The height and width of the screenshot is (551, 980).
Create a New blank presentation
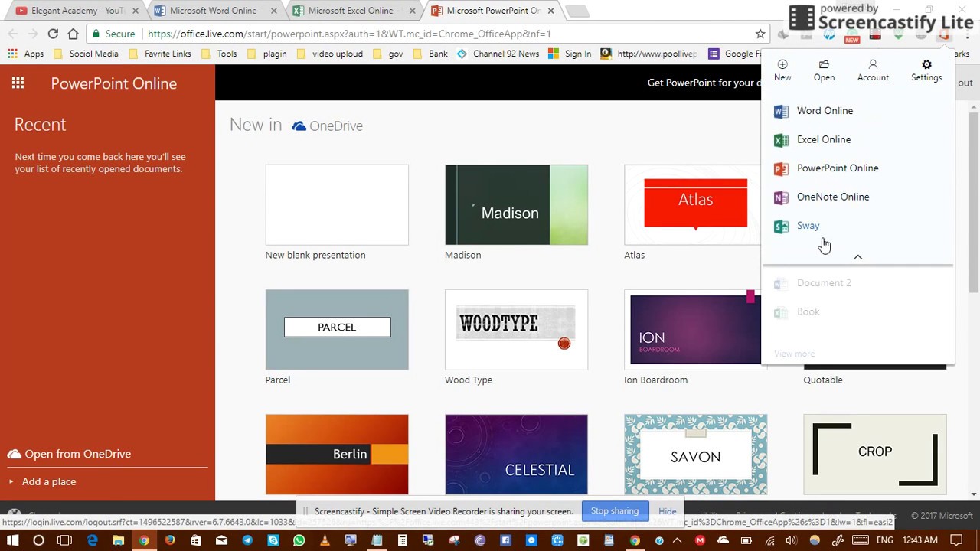coord(337,205)
